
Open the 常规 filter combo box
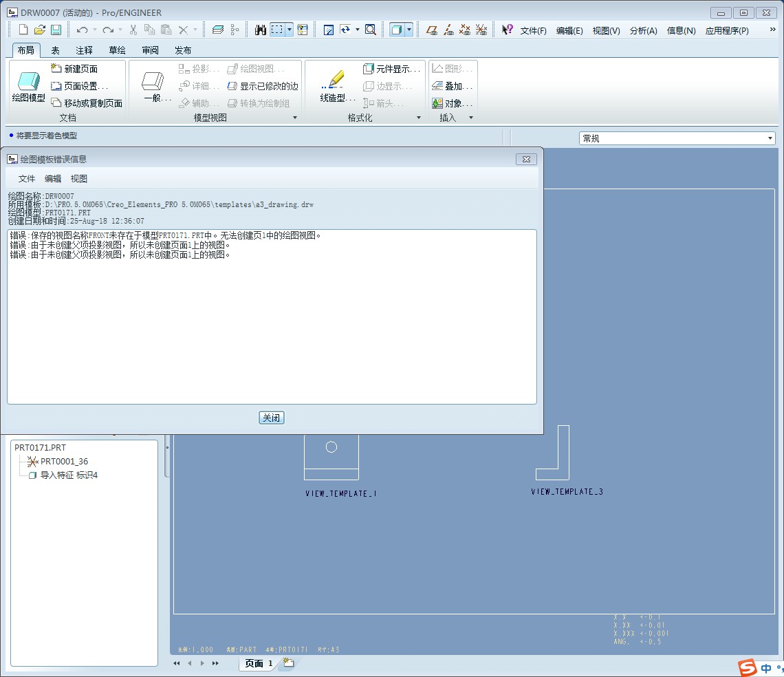[x=677, y=138]
